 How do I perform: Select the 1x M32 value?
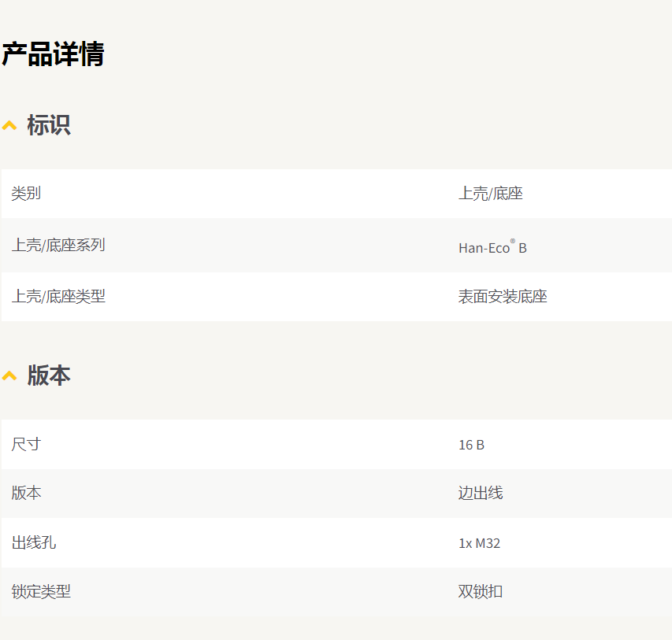pyautogui.click(x=479, y=543)
